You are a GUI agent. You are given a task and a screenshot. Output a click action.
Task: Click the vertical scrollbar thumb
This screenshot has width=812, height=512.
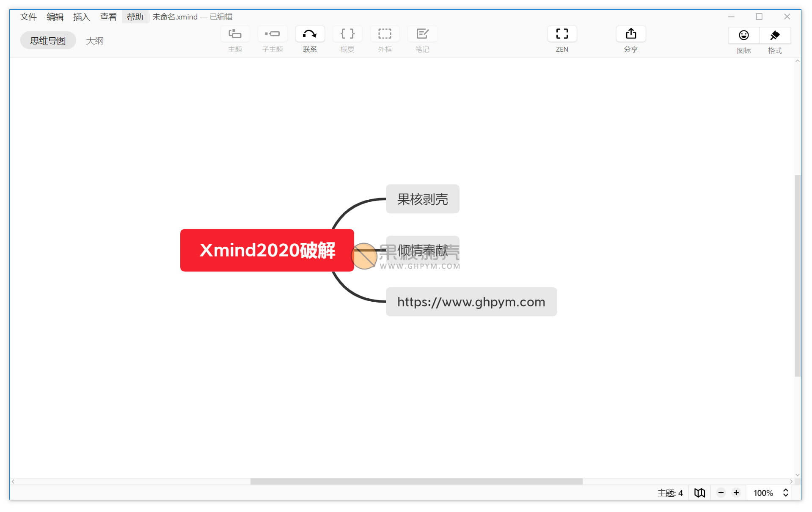[x=798, y=275]
